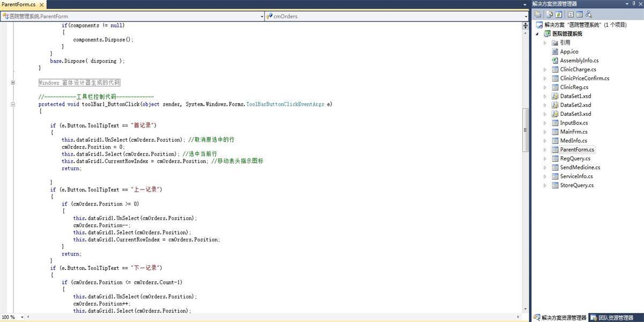
Task: Collapse the 医院管理系统 project node
Action: [x=538, y=34]
